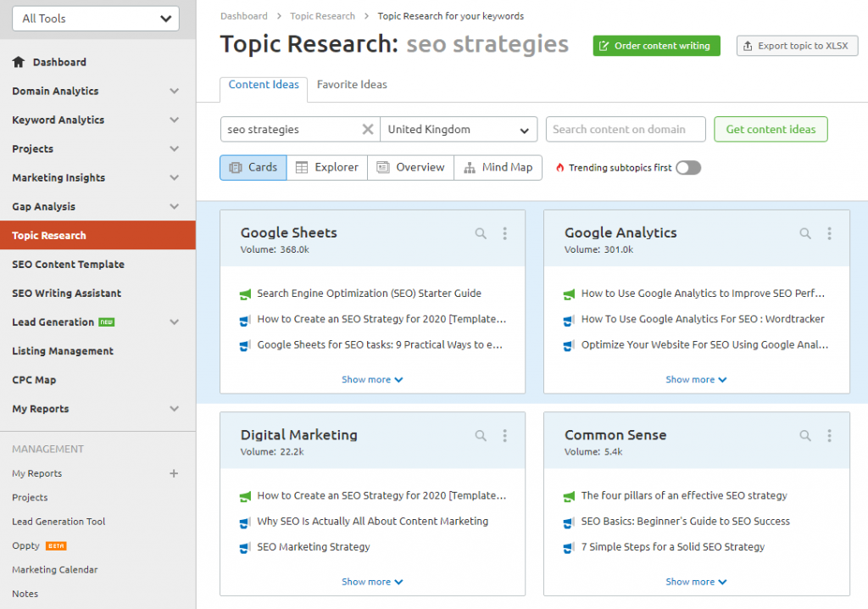Click megaphone icon beside SEO Basics headline
The image size is (868, 609).
(x=569, y=522)
